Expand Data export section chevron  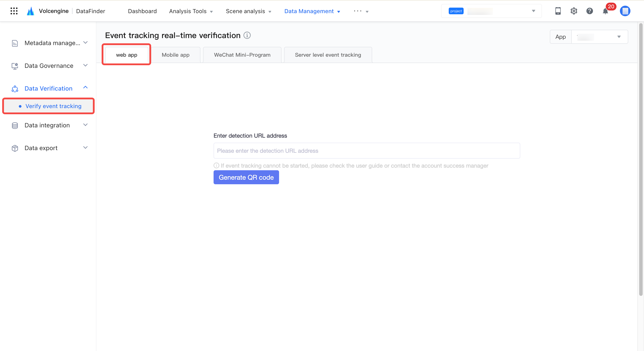coord(85,147)
